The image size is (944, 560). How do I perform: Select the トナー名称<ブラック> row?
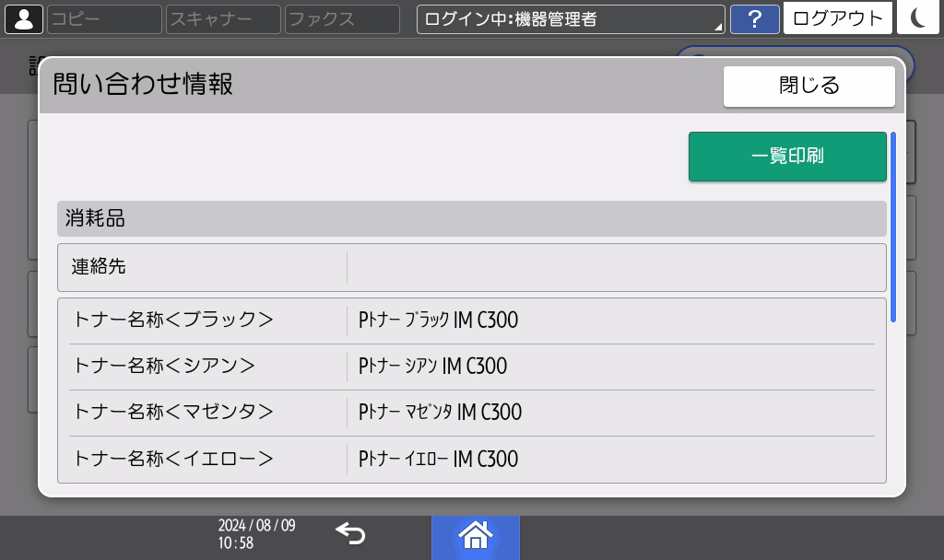(471, 321)
